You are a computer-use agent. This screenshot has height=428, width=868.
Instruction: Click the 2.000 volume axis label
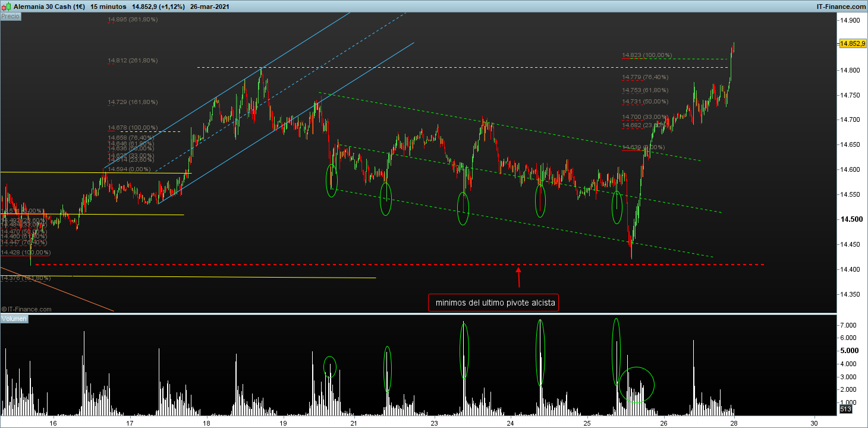[x=847, y=389]
